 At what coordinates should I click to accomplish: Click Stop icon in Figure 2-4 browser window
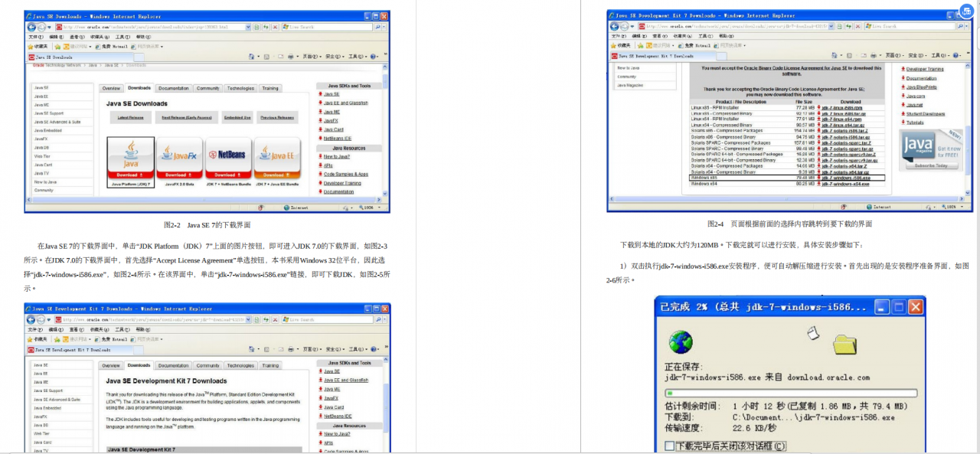(857, 26)
